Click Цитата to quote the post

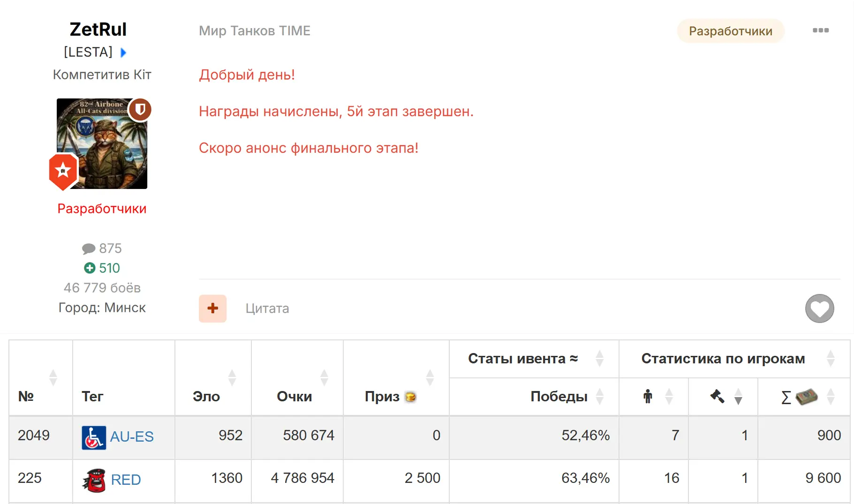tap(267, 308)
